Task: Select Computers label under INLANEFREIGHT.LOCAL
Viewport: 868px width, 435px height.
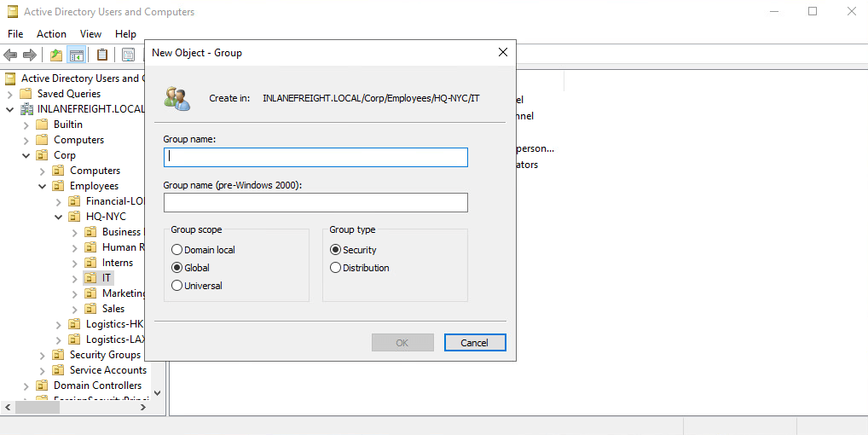Action: (78, 140)
